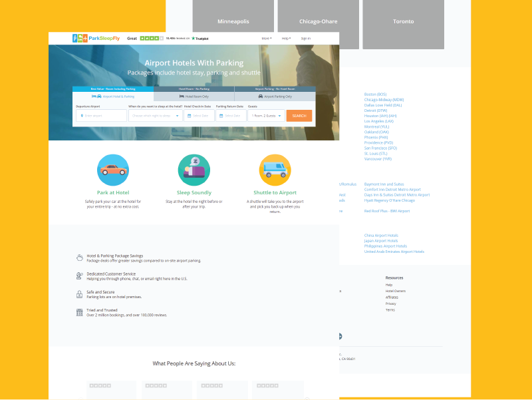The image size is (532, 400).
Task: Click the Dedicated Customer Service icon
Action: 80,275
